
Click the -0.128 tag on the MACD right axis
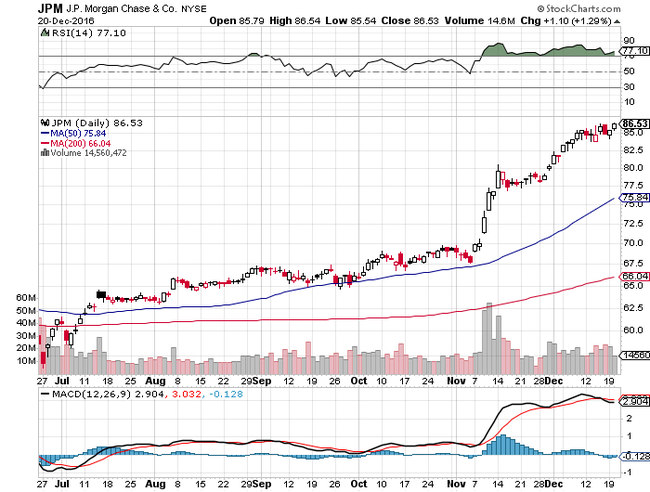tap(635, 456)
